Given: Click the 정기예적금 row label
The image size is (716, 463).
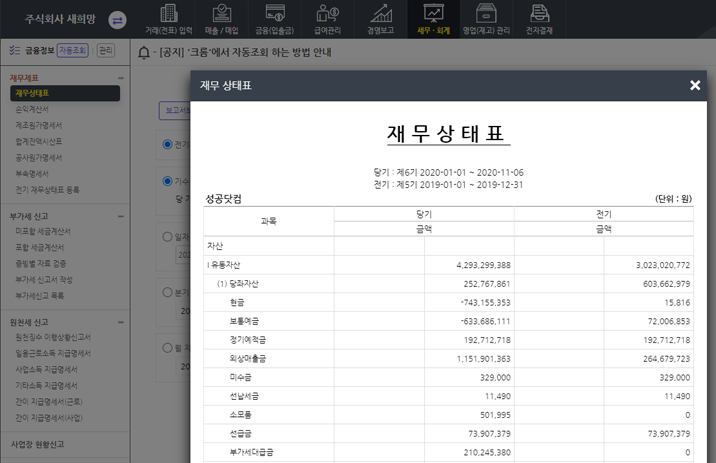Looking at the screenshot, I should pyautogui.click(x=247, y=340).
